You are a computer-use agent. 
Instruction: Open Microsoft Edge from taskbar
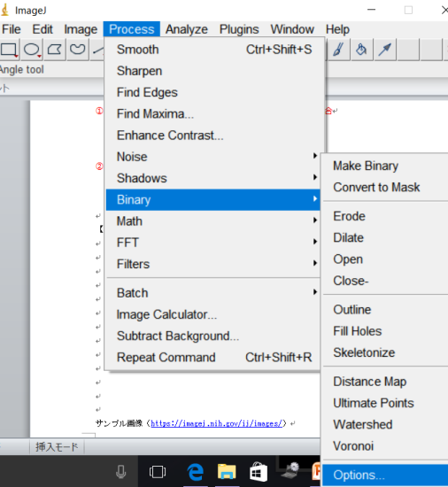click(196, 472)
